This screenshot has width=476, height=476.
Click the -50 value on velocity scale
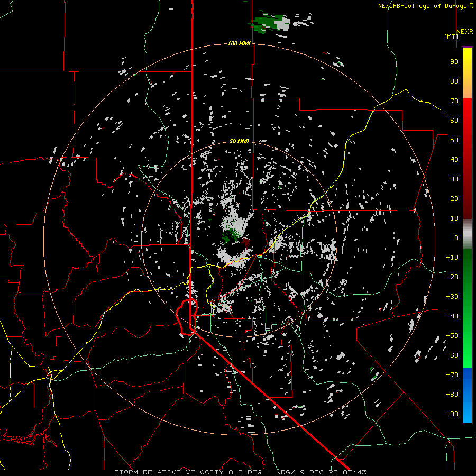click(452, 336)
